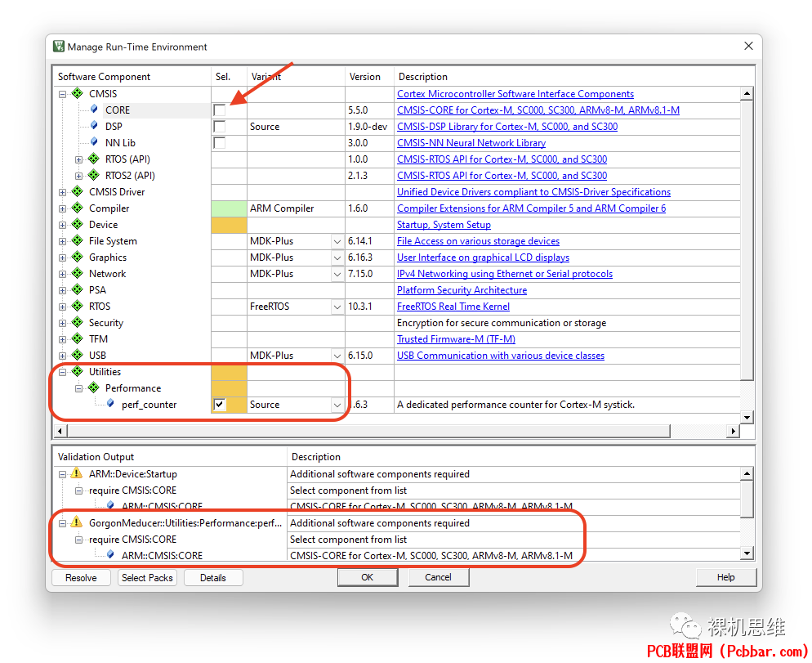This screenshot has height=663, width=812.
Task: Click the Network group diamond icon
Action: point(78,273)
